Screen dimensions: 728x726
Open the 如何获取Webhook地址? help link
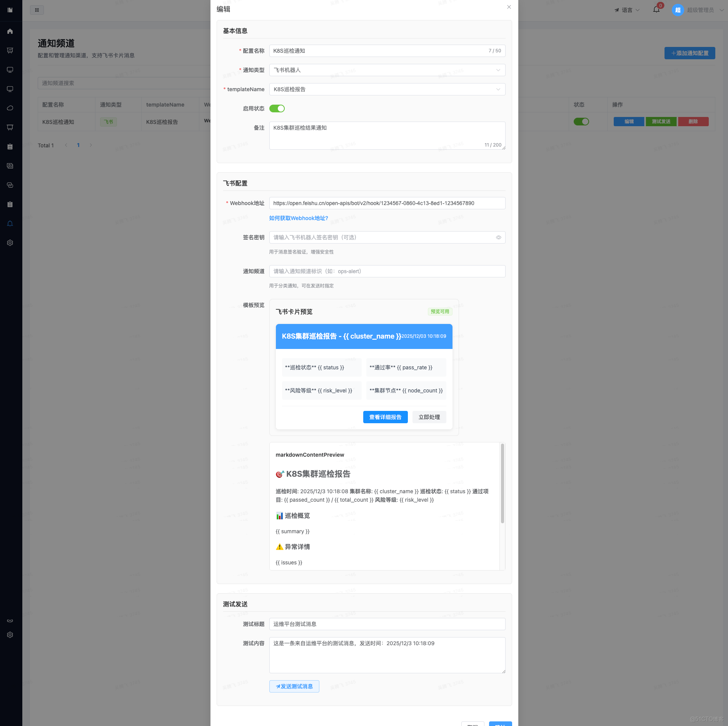pos(299,218)
